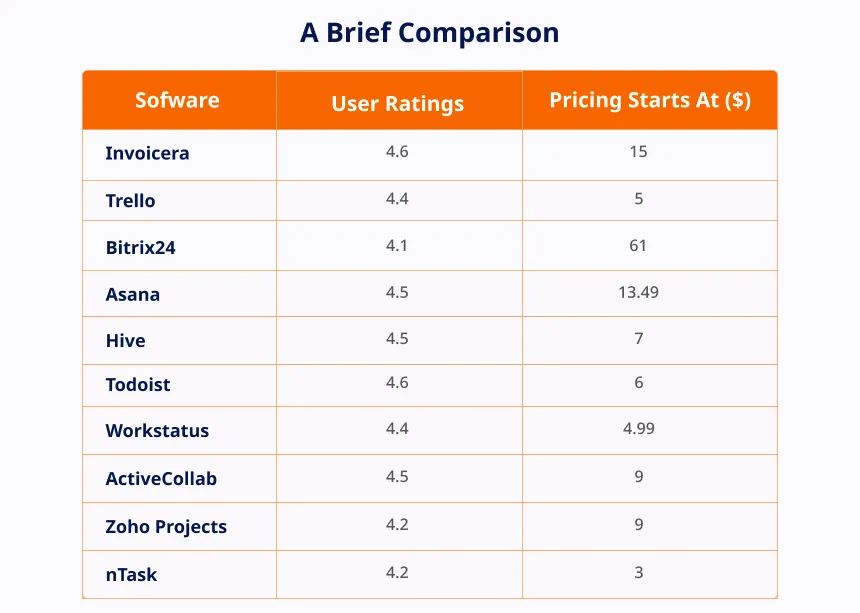The image size is (860, 613).
Task: Select Workstatus price 4.99
Action: (639, 428)
